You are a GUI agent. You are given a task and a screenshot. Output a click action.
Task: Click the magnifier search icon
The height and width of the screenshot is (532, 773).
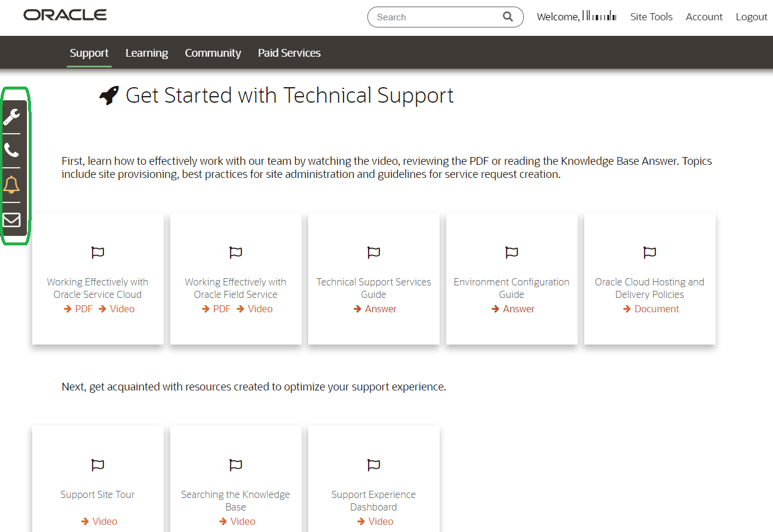(x=508, y=17)
